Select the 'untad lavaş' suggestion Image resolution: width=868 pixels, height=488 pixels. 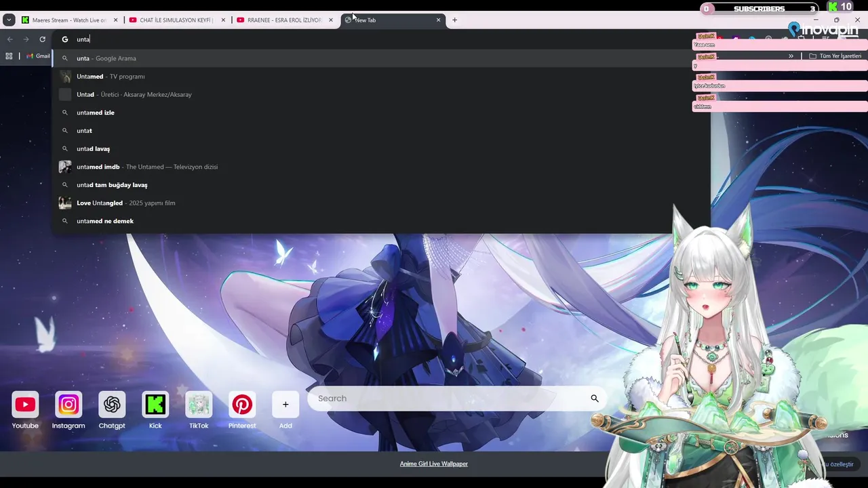[381, 148]
